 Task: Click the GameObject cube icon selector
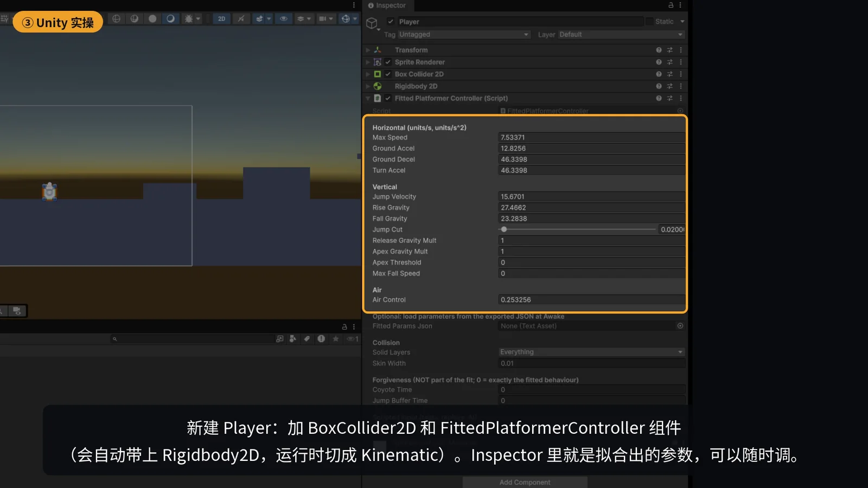372,23
